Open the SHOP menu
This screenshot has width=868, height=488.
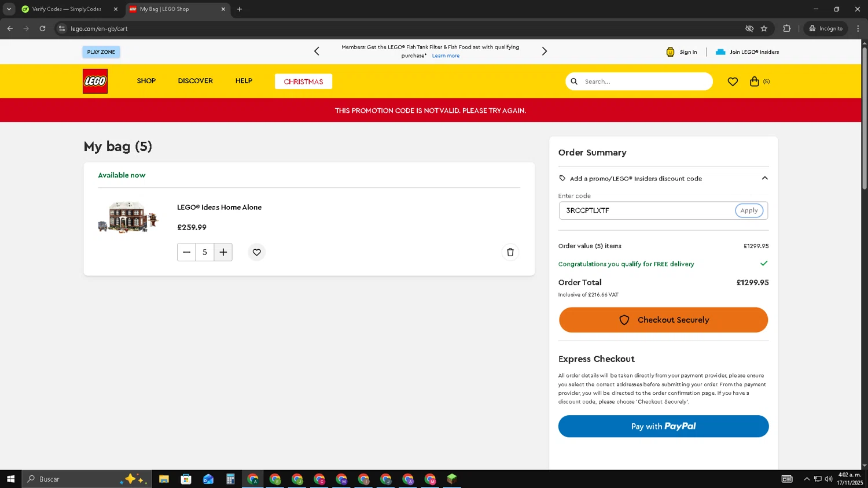point(146,81)
